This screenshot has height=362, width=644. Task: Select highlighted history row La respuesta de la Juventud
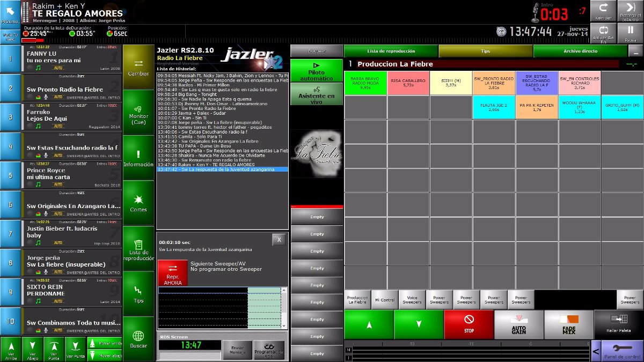point(222,169)
